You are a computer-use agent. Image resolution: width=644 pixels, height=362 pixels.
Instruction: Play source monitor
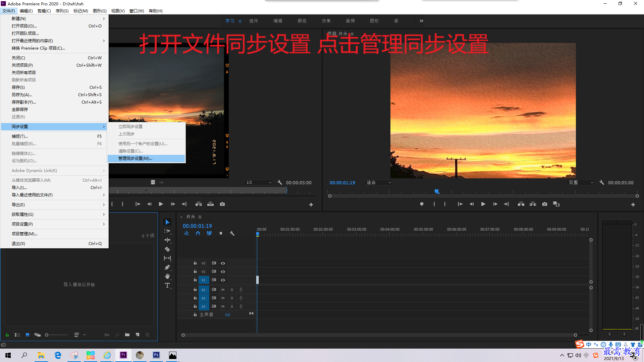161,204
